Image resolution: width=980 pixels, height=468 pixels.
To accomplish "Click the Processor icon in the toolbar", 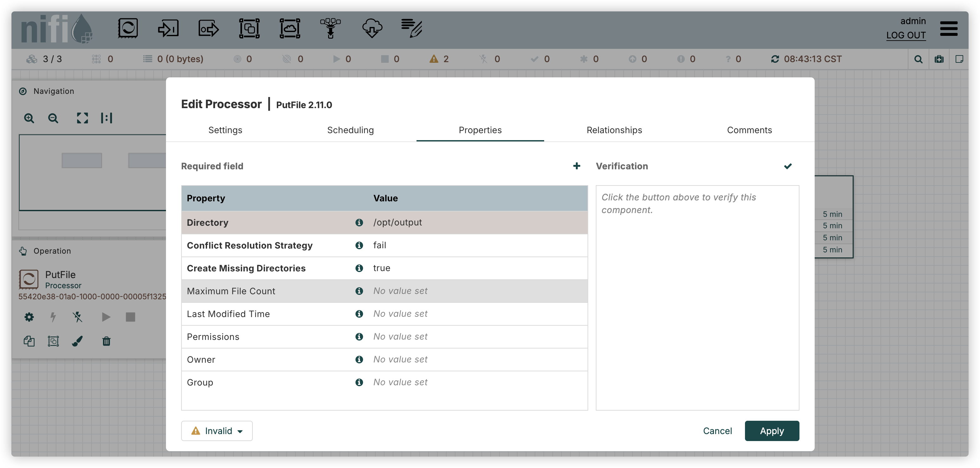I will [128, 29].
